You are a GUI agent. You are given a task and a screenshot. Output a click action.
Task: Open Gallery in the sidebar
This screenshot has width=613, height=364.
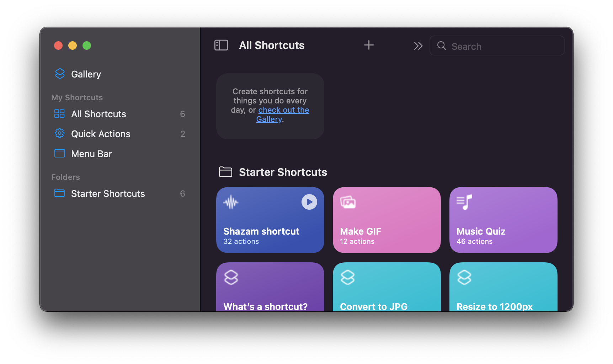(x=86, y=74)
